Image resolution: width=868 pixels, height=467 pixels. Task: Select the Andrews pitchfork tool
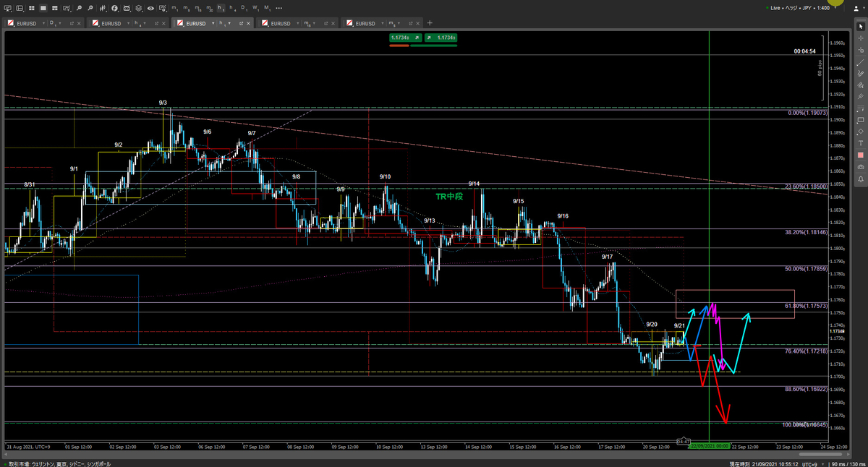pos(860,96)
